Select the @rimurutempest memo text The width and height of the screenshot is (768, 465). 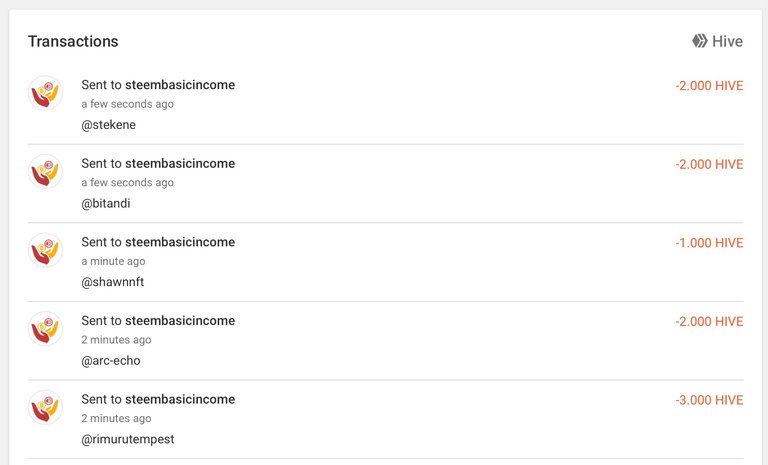tap(128, 440)
